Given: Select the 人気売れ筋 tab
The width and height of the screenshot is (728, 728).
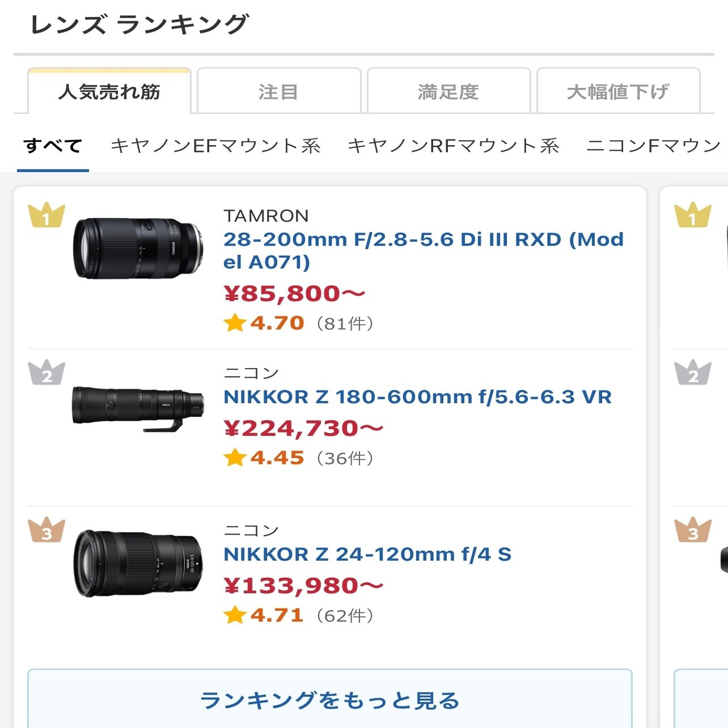Looking at the screenshot, I should [109, 91].
